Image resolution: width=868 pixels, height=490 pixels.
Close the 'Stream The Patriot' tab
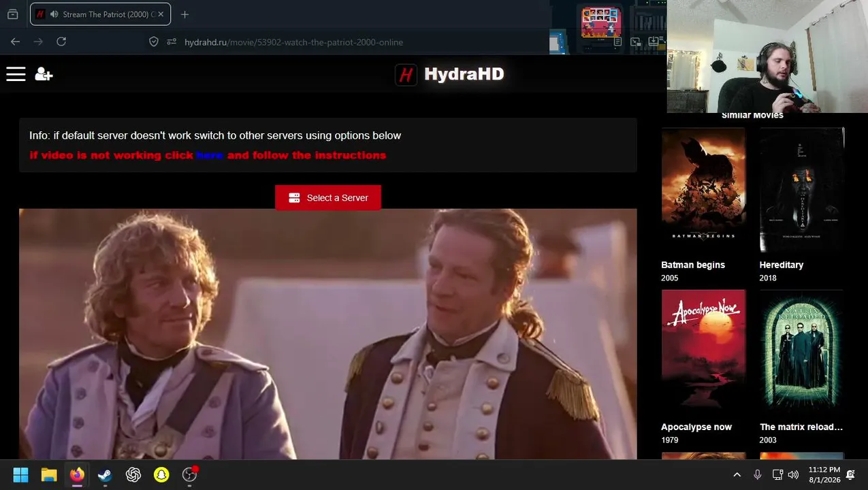pos(160,14)
